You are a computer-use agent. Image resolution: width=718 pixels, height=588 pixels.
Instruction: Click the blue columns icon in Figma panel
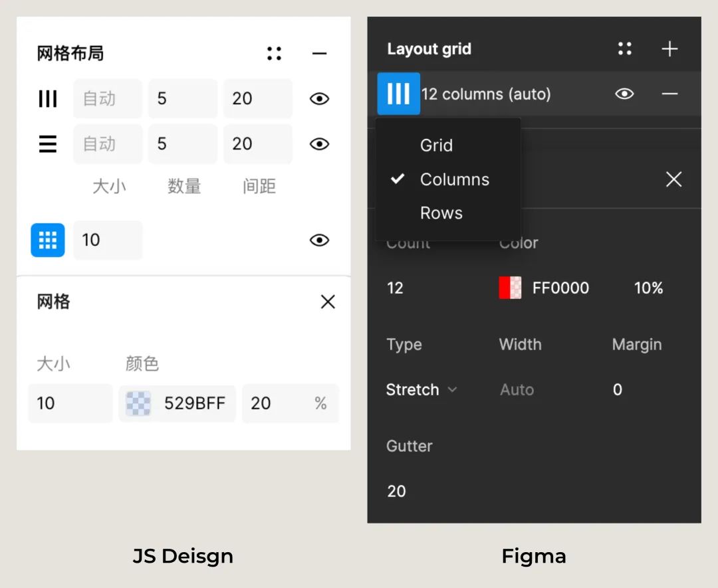398,94
